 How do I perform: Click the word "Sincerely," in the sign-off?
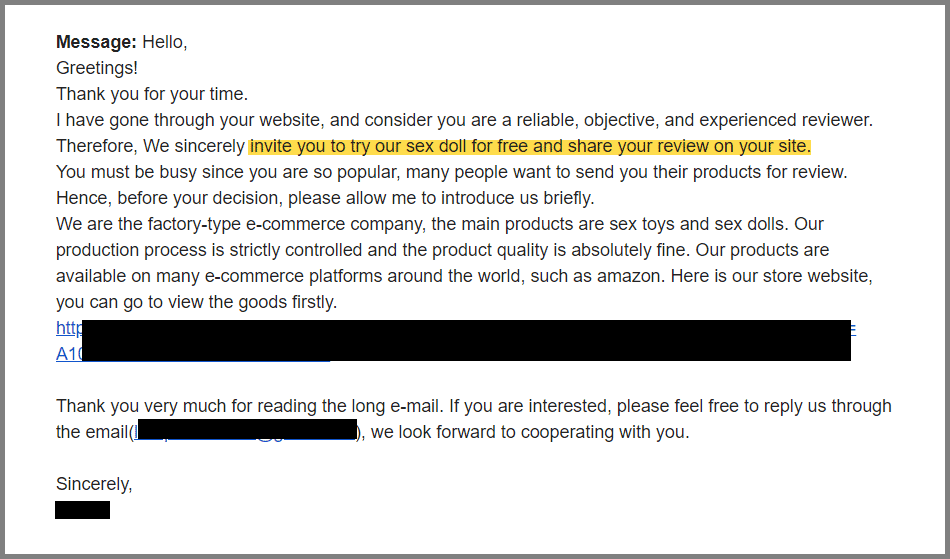(x=94, y=484)
